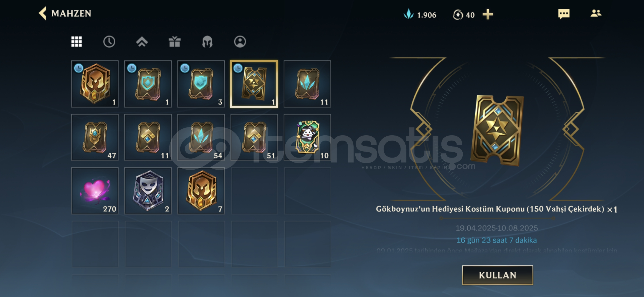Filter inventory by profile avatar icon
Image resolution: width=644 pixels, height=297 pixels.
[240, 42]
